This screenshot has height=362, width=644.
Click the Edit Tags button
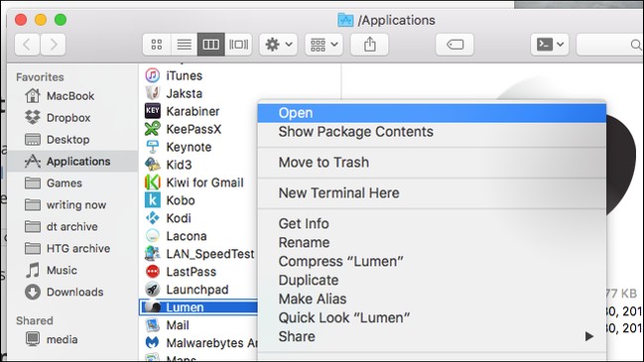click(454, 44)
